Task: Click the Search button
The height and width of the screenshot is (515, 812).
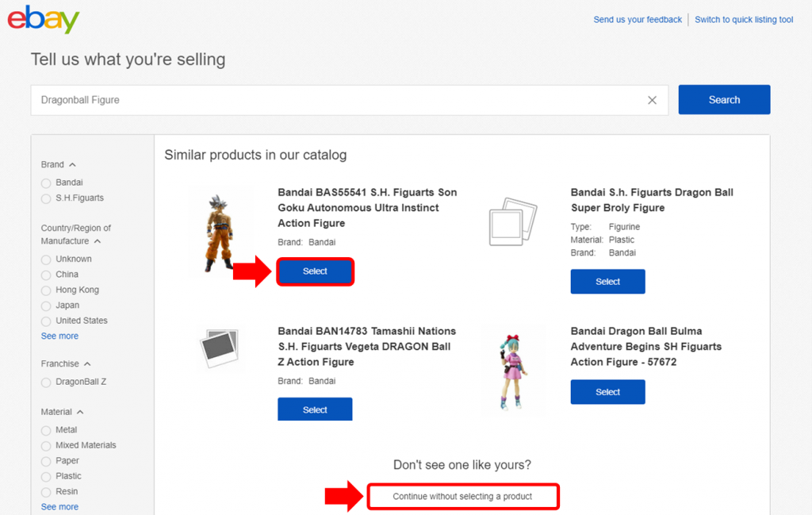Action: pos(724,100)
